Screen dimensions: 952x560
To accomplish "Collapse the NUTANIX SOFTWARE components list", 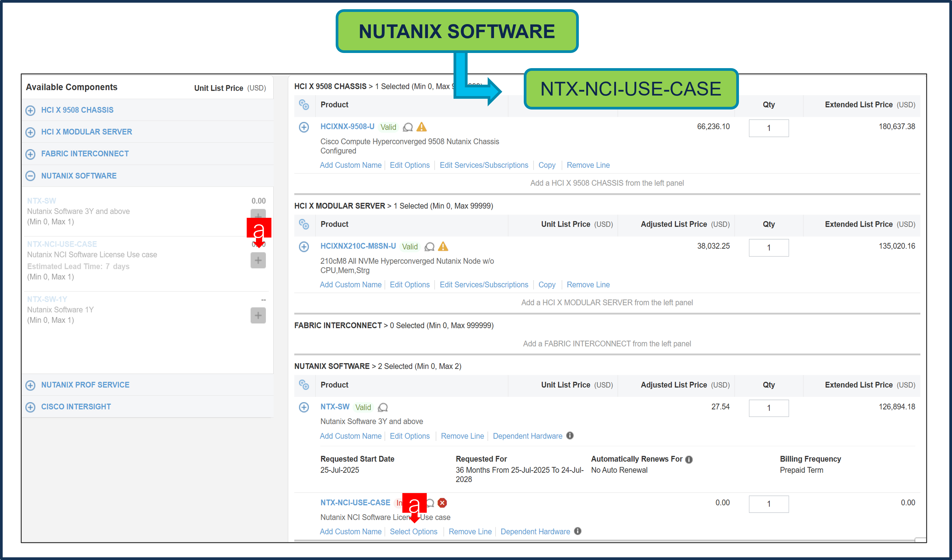I will (x=30, y=176).
